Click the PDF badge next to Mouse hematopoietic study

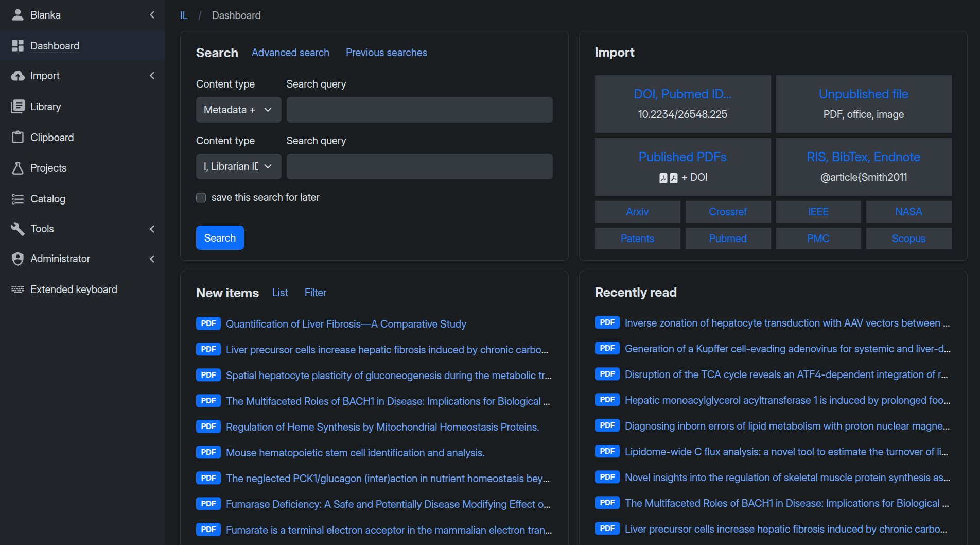[208, 452]
